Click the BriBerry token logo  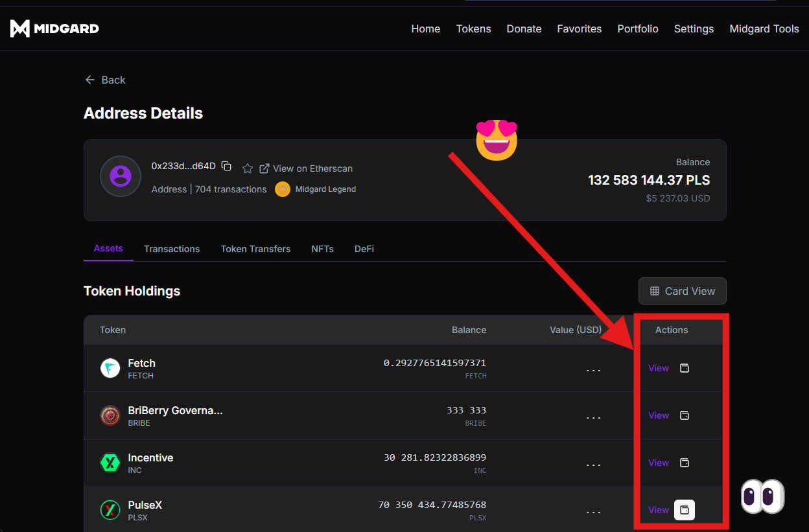coord(110,415)
